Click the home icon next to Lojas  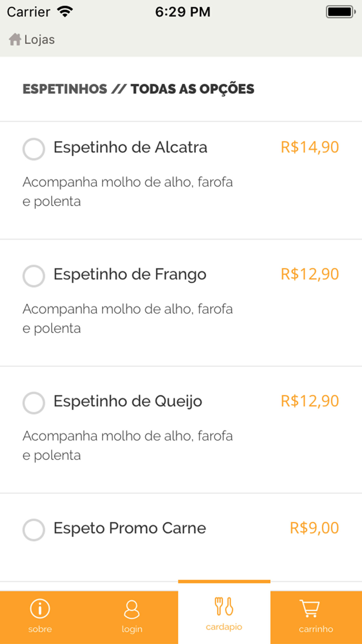click(15, 39)
